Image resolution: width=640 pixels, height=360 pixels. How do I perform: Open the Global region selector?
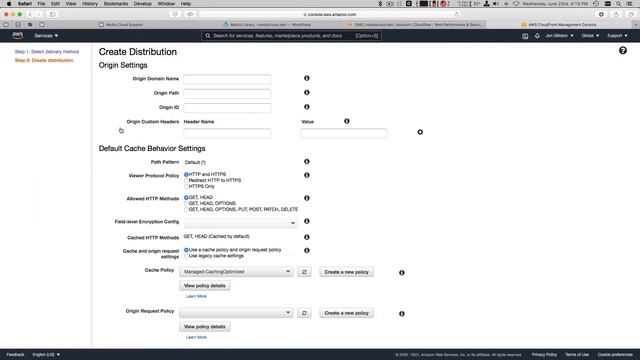pos(590,36)
